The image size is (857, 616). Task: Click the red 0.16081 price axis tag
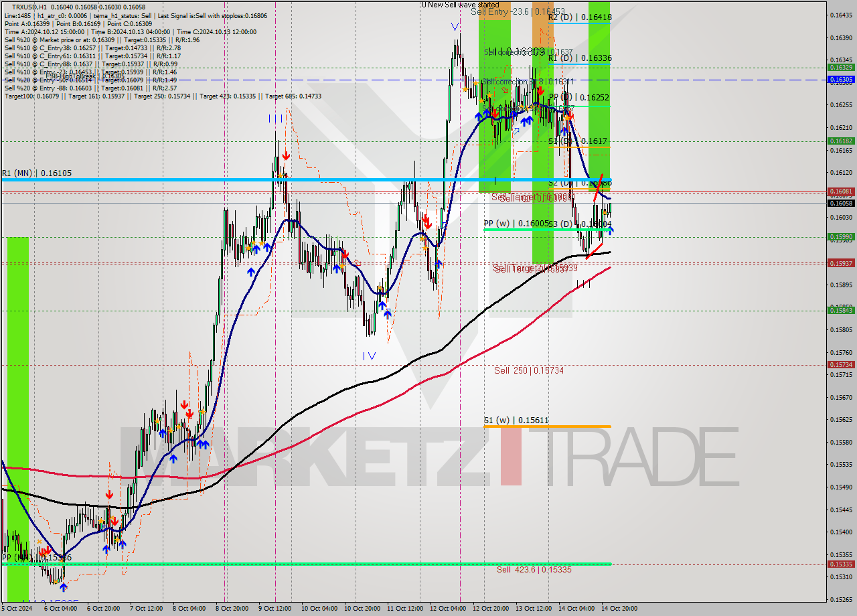pos(841,191)
